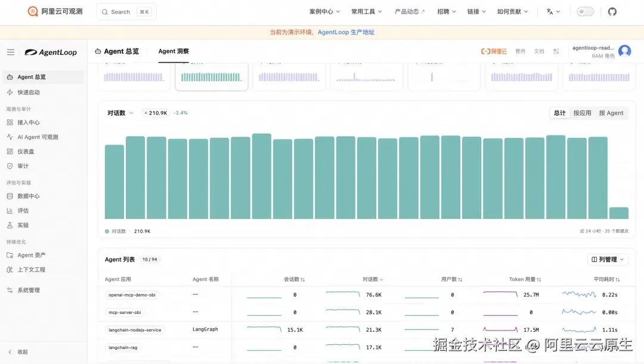Expand the 如何贡献 menu
Screen dimensions: 644x364
[512, 11]
